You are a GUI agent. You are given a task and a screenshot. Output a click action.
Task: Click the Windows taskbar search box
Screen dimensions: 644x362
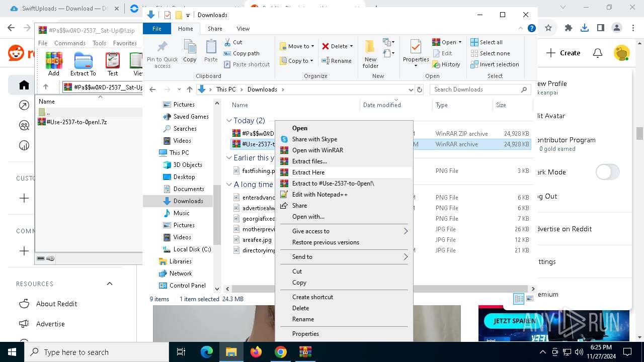coord(96,352)
